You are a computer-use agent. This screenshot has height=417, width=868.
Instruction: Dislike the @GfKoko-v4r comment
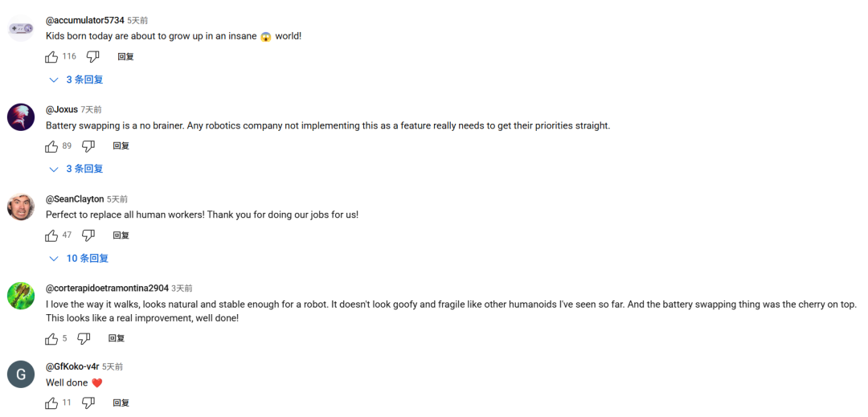88,403
